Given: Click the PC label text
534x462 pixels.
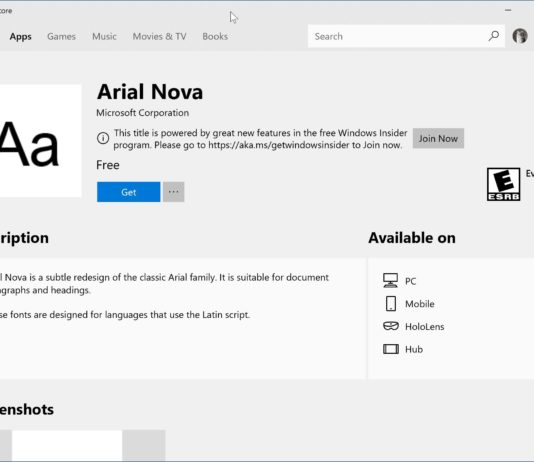Looking at the screenshot, I should [410, 281].
